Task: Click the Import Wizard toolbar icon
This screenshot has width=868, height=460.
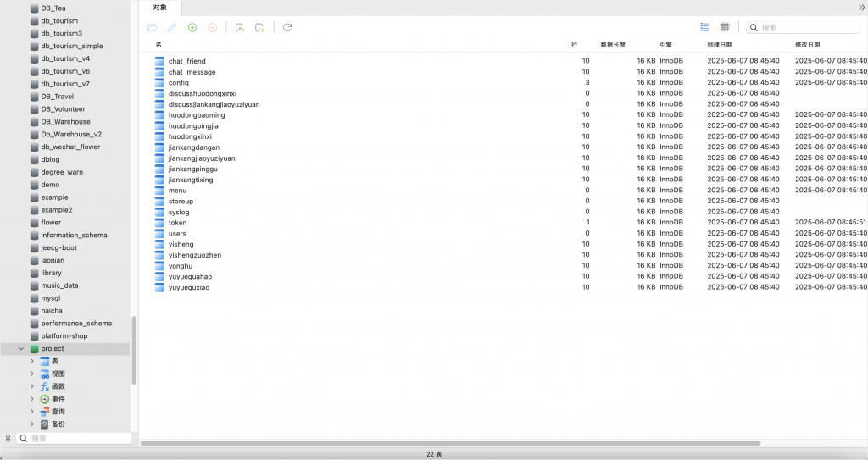Action: pyautogui.click(x=240, y=28)
